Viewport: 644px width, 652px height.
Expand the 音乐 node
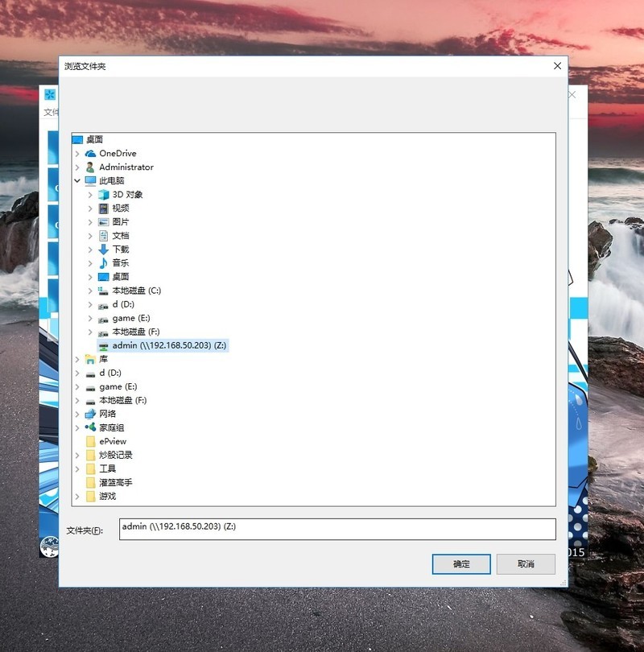pos(90,263)
